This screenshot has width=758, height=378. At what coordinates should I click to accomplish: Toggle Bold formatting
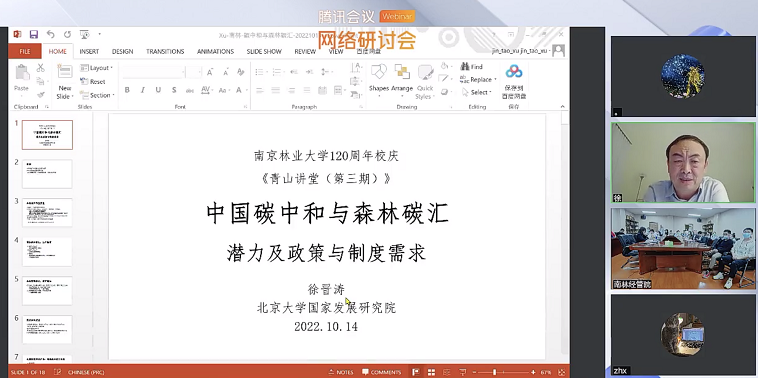(x=127, y=90)
